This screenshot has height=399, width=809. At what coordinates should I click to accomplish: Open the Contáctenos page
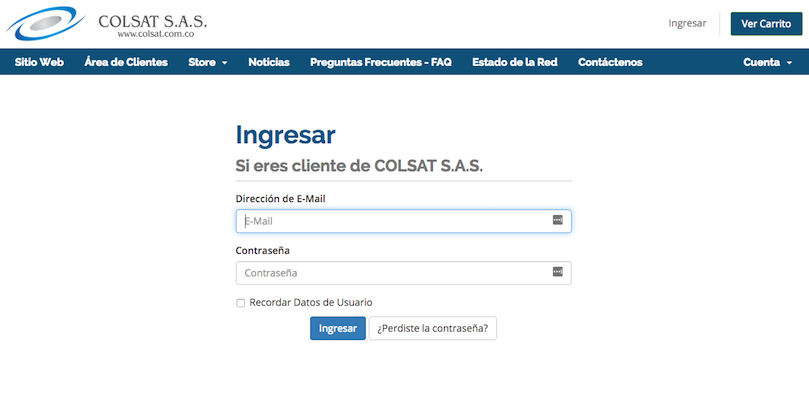point(610,62)
